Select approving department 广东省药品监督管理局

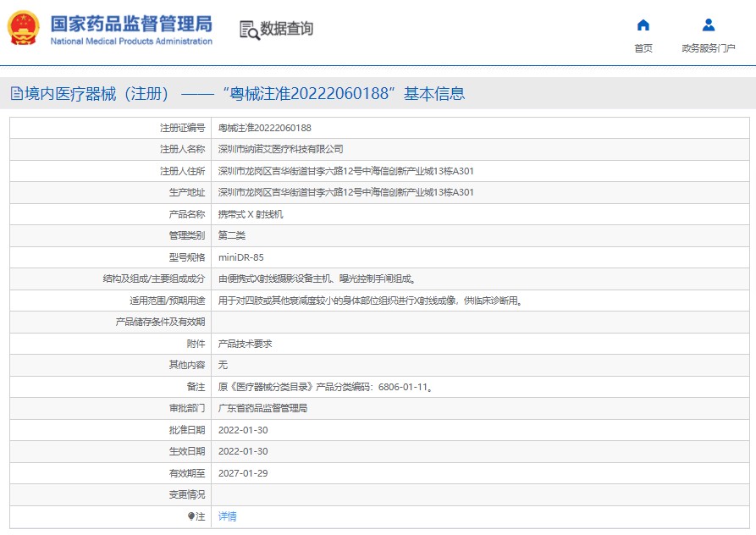(262, 408)
